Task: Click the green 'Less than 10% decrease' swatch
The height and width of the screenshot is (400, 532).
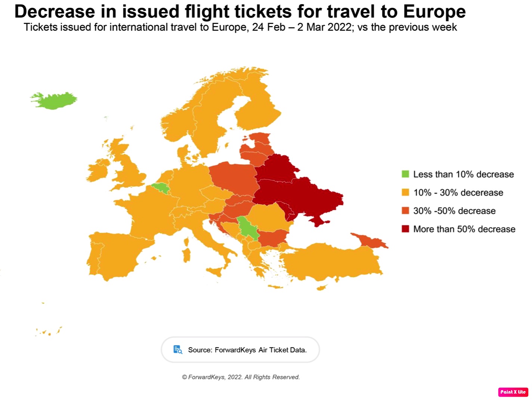Action: point(405,174)
